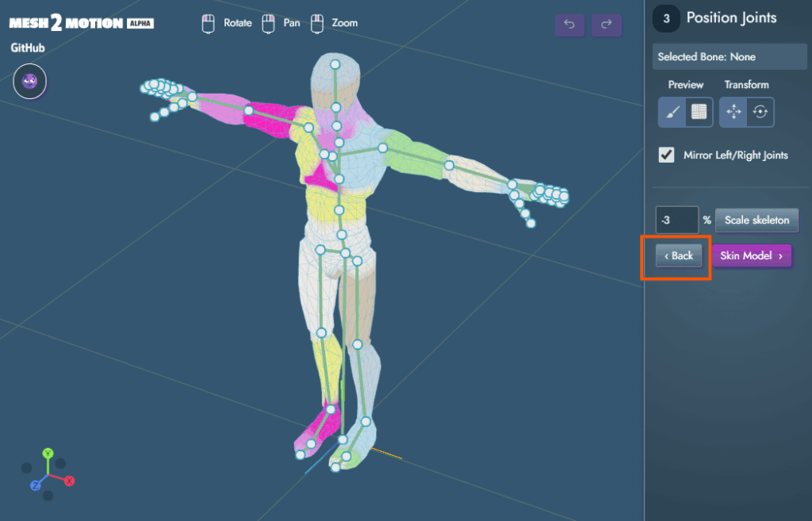
Task: Click the skeleton scale percentage input field
Action: click(x=676, y=220)
